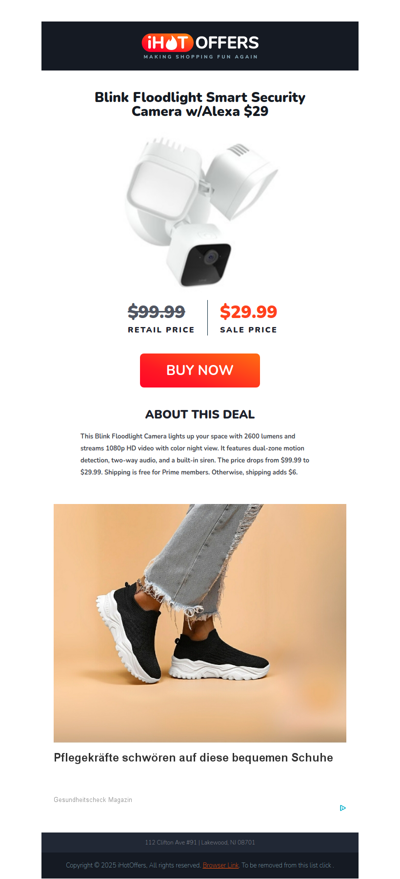Click the crossed-out $99.99 retail price

click(x=156, y=311)
